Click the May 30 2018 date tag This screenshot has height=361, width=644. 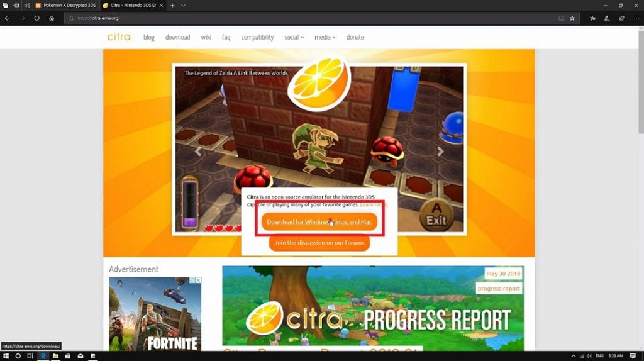tap(502, 274)
